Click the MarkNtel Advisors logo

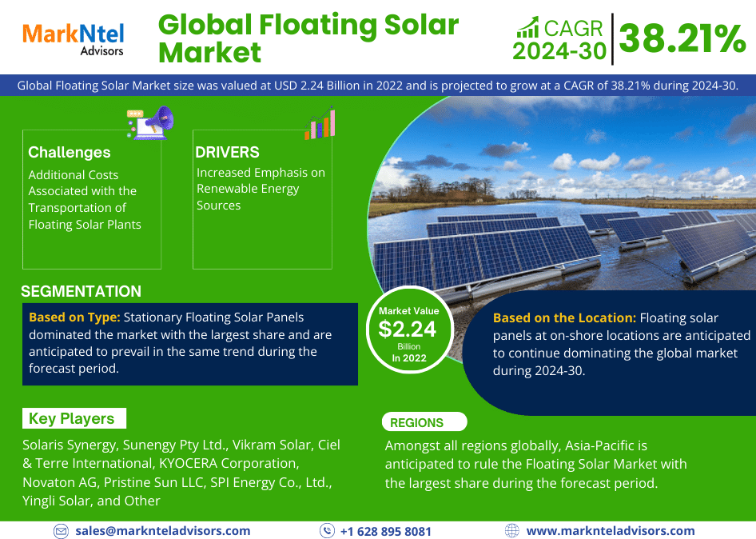[x=74, y=39]
